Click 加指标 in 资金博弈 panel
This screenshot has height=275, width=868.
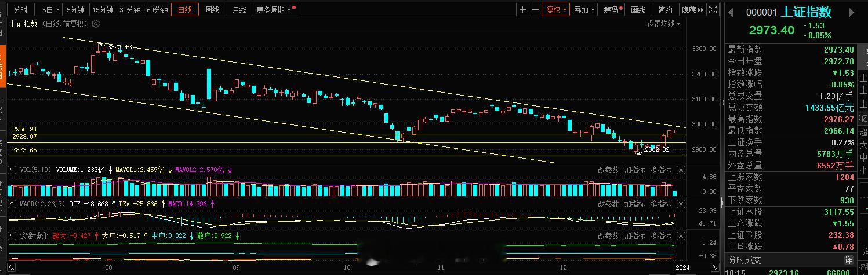[634, 236]
